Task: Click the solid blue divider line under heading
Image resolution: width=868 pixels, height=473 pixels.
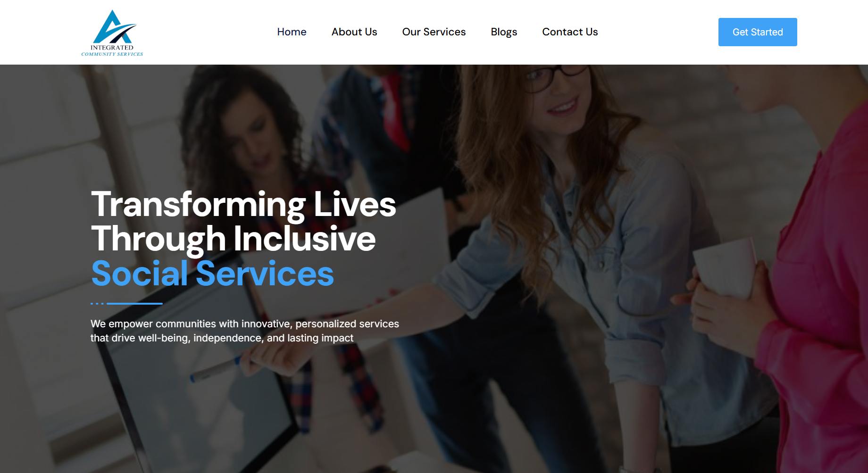Action: [134, 304]
